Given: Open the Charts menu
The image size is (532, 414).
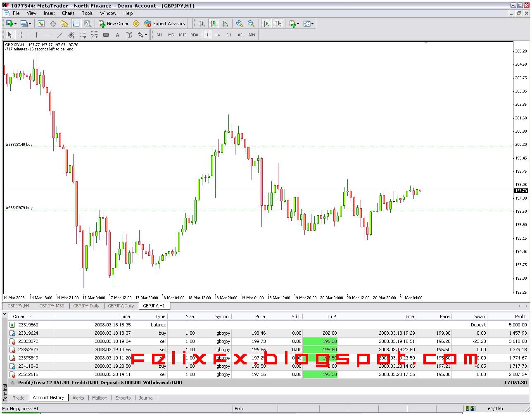Looking at the screenshot, I should 68,13.
